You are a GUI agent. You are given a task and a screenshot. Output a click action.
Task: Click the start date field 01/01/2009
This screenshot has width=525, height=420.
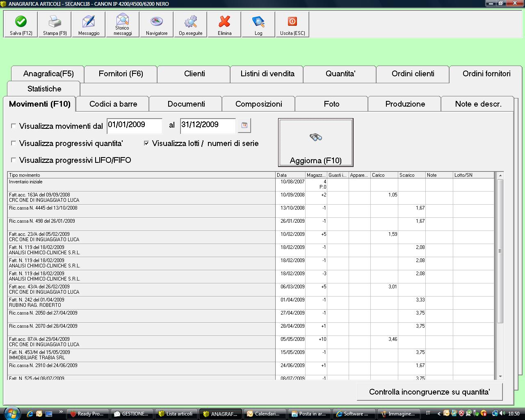(135, 126)
